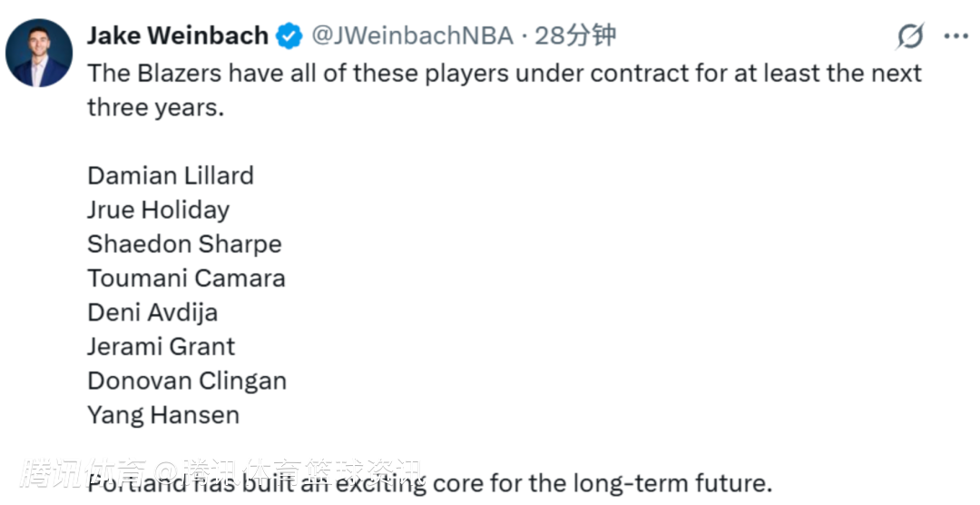
Task: Click the 腾讯体育 watermark logo
Action: [x=82, y=474]
